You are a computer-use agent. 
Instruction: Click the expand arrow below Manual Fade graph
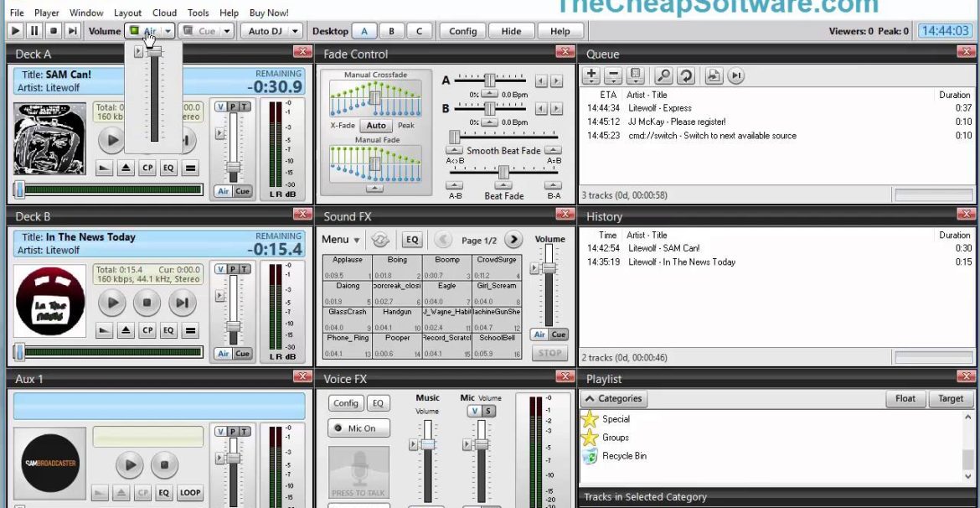coord(374,189)
